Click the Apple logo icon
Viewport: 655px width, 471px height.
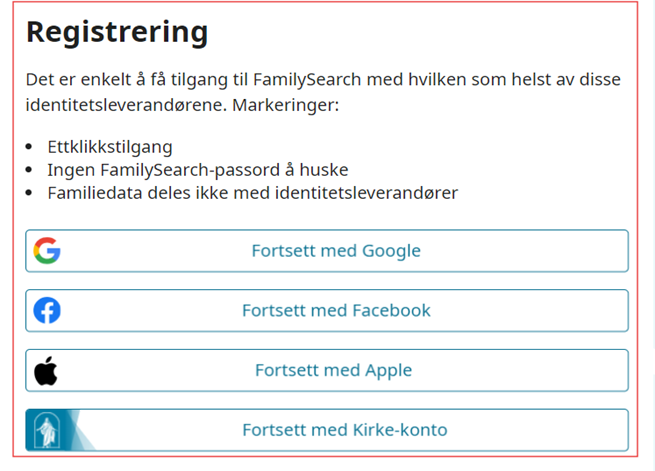pos(46,371)
